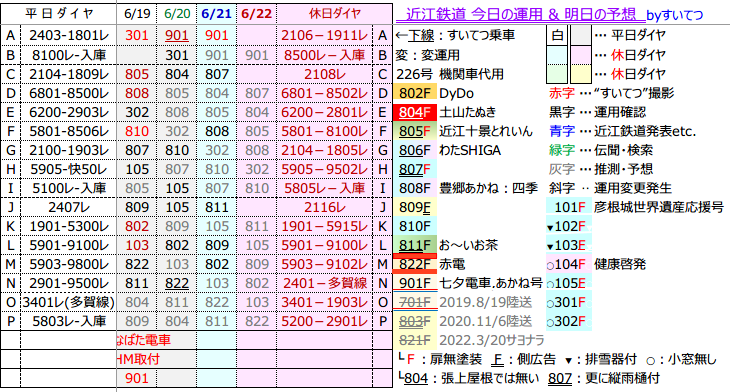Select cell 5905-快50レ in row H
The height and width of the screenshot is (392, 730).
[68, 169]
